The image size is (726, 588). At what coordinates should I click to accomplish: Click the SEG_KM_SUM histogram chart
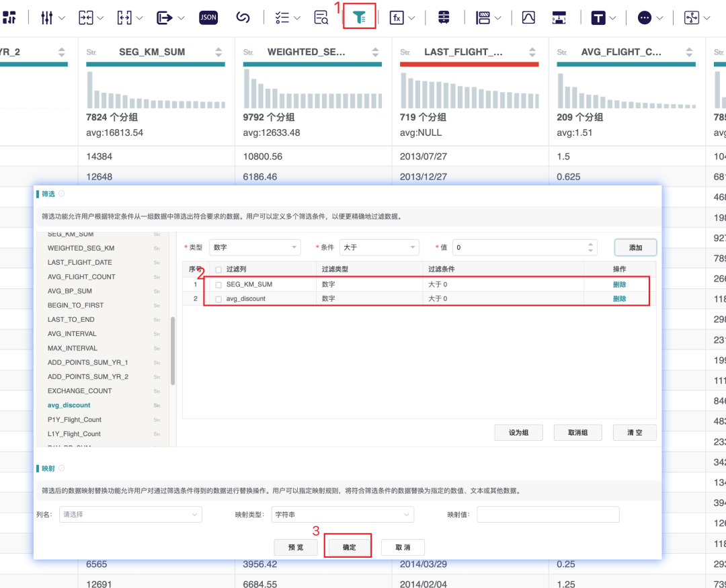click(155, 90)
